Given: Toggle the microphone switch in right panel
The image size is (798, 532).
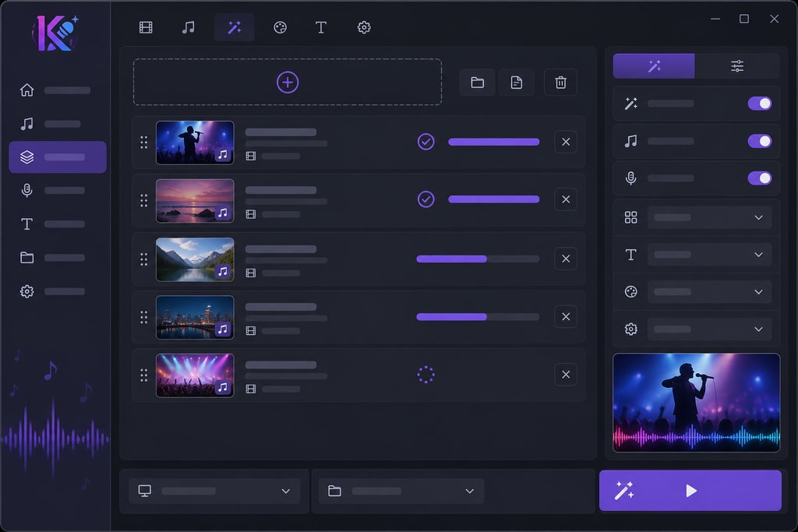Looking at the screenshot, I should (x=759, y=178).
